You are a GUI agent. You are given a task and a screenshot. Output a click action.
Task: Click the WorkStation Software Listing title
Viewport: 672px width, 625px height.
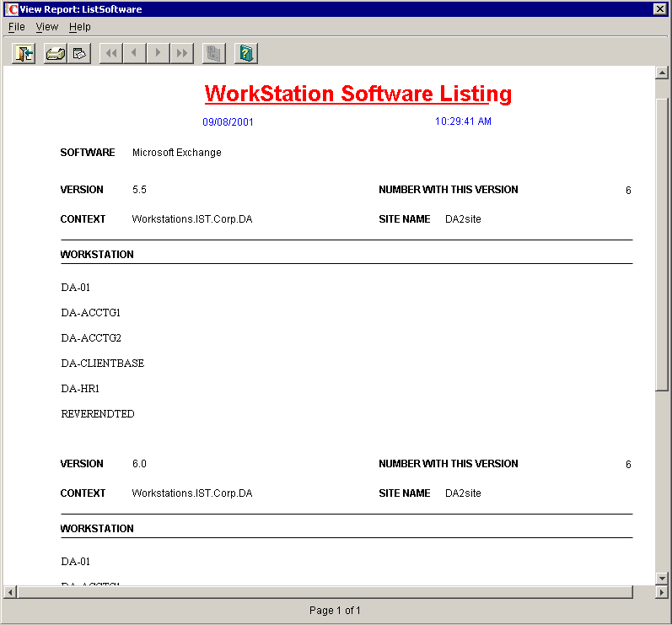pyautogui.click(x=358, y=94)
